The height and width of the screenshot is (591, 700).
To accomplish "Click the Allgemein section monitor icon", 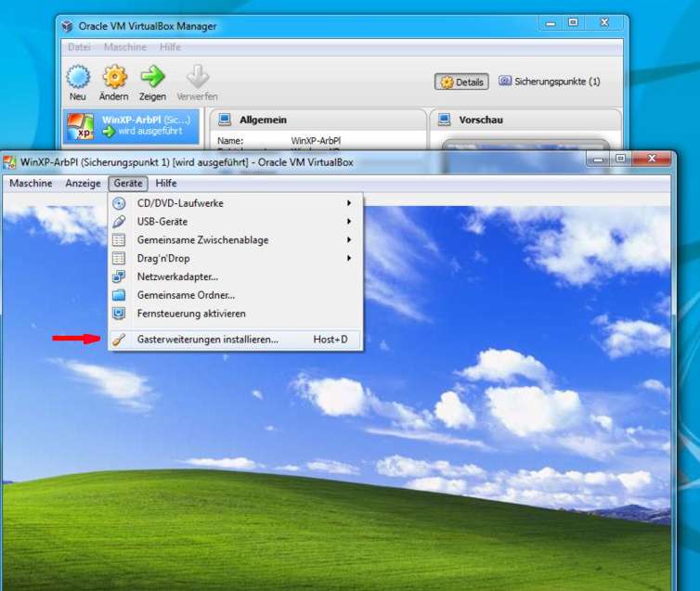I will [225, 120].
